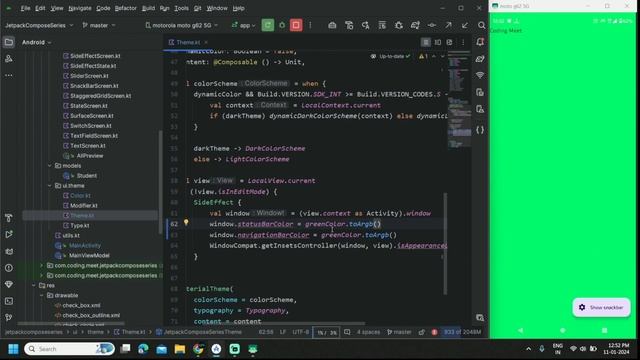Open the Logcat tool window icon
640x360 pixels.
9,251
